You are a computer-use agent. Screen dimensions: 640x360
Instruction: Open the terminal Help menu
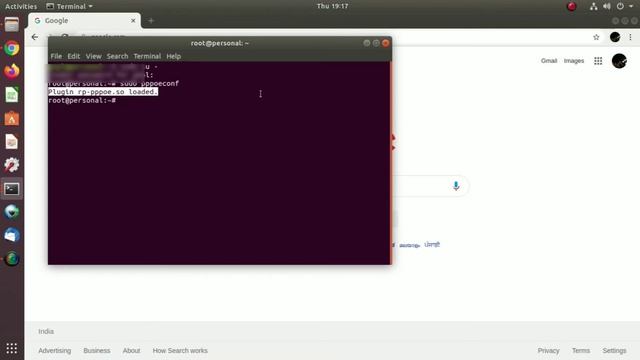pos(173,56)
